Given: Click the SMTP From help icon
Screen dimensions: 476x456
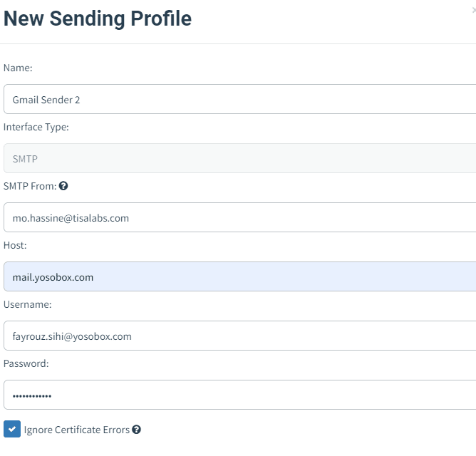Looking at the screenshot, I should (x=63, y=186).
